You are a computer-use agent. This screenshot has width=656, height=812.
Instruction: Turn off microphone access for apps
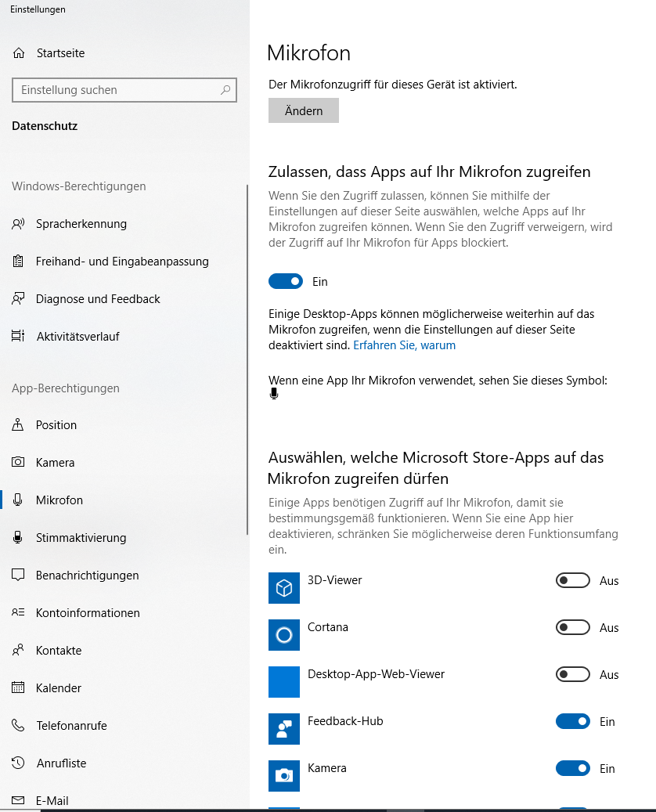pos(285,281)
